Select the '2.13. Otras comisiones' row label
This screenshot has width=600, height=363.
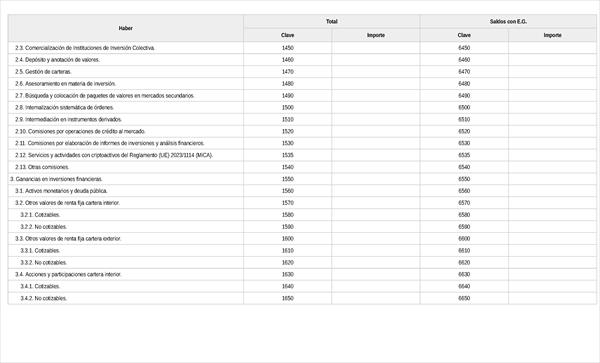[x=42, y=167]
